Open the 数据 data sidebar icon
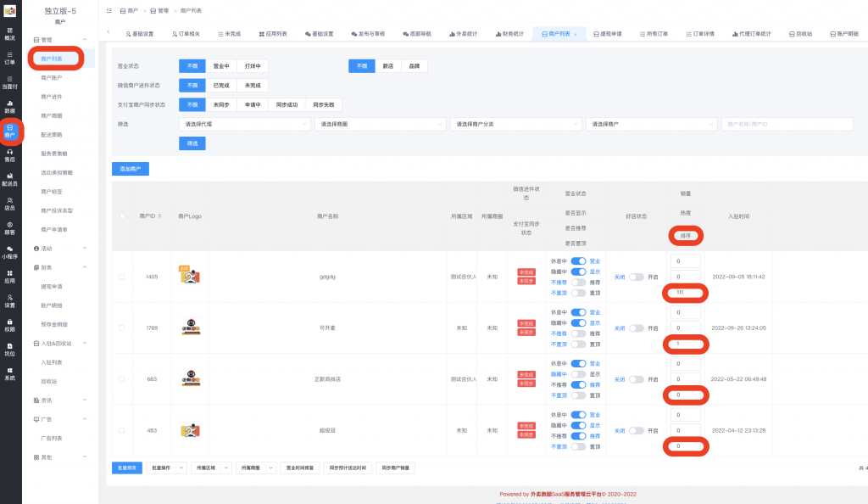 [x=9, y=106]
